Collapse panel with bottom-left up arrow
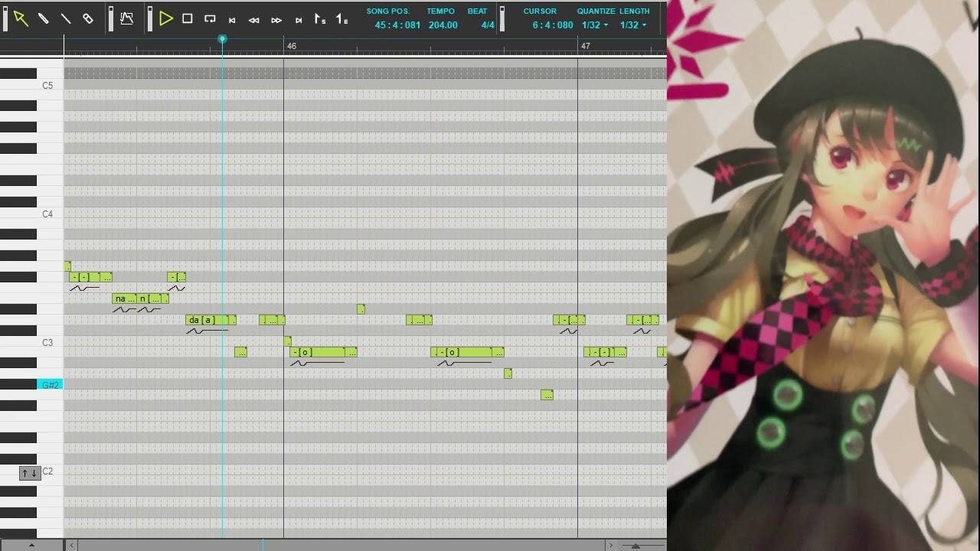This screenshot has width=980, height=551. tap(31, 545)
